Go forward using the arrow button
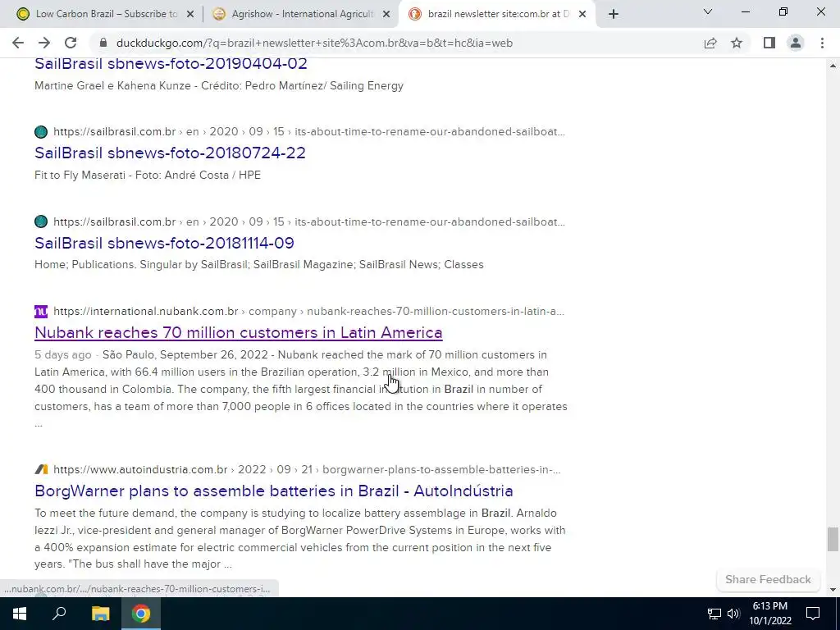Viewport: 840px width, 630px height. point(44,43)
